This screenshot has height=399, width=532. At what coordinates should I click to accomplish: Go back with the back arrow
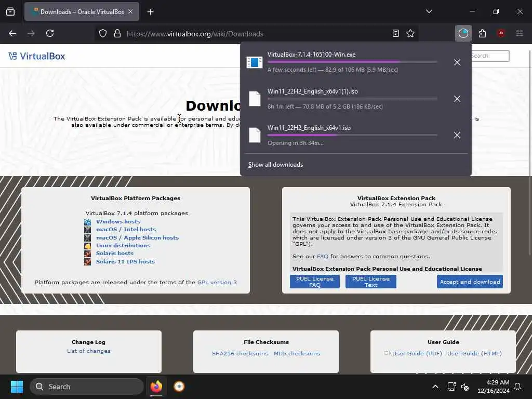coord(12,34)
